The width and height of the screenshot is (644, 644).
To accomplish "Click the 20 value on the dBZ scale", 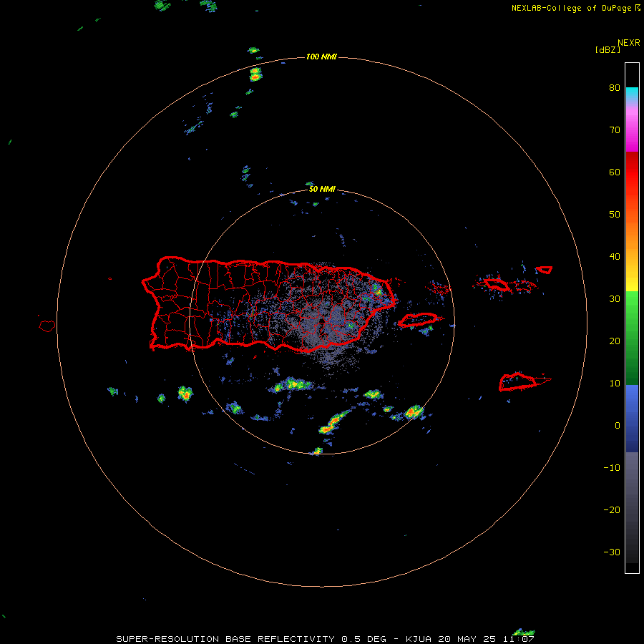I will pyautogui.click(x=615, y=341).
